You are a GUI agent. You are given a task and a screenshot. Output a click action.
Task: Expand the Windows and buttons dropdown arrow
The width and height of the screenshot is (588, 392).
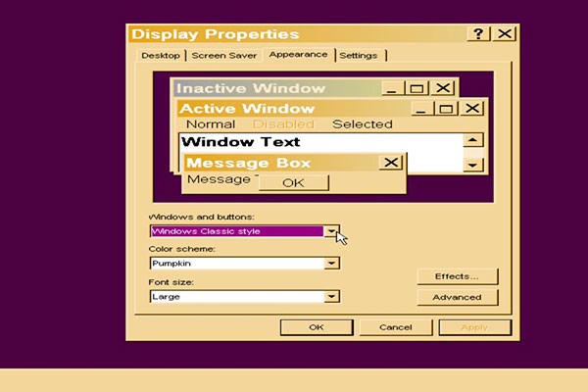[x=331, y=231]
